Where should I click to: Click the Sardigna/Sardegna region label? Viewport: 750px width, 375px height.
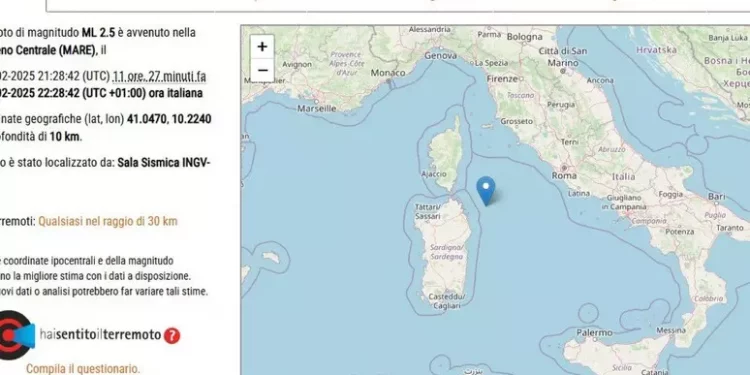(x=446, y=252)
